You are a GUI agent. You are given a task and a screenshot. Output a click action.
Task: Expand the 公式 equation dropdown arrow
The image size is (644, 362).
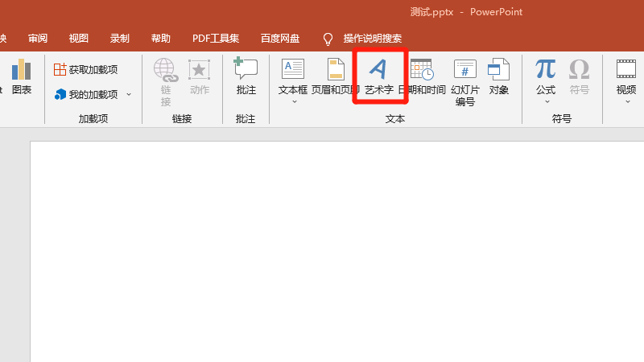546,102
